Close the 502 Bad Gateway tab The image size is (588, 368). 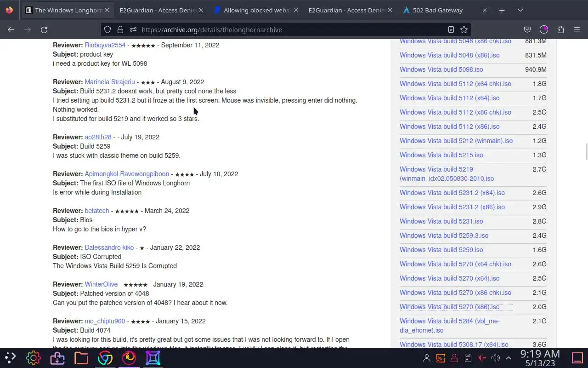pos(484,10)
